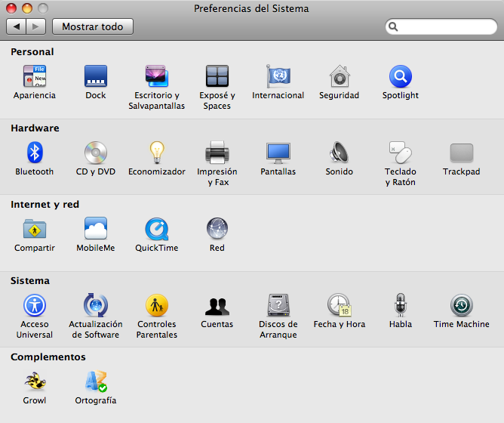Open the Compartir sharing pane
Viewport: 504px width, 423px height.
click(x=35, y=230)
